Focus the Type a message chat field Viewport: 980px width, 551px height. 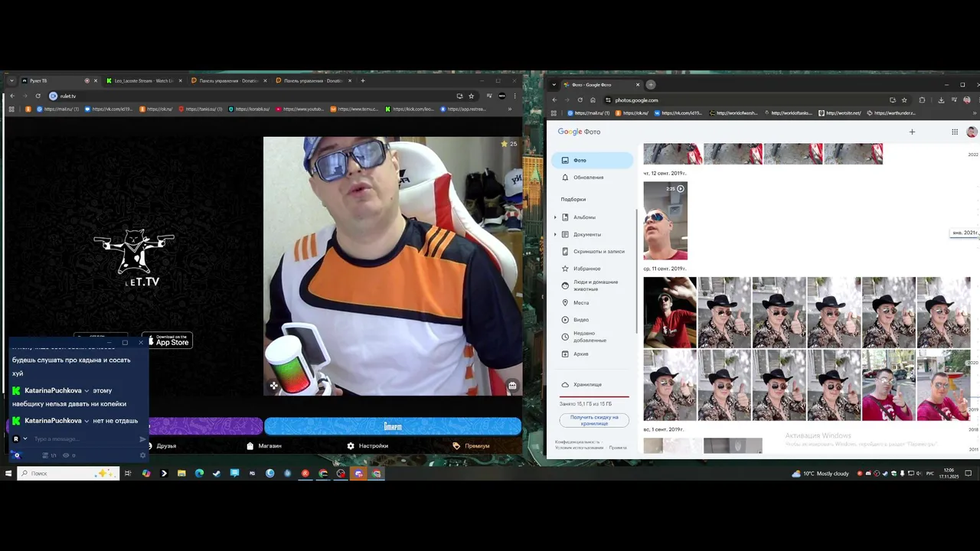84,439
